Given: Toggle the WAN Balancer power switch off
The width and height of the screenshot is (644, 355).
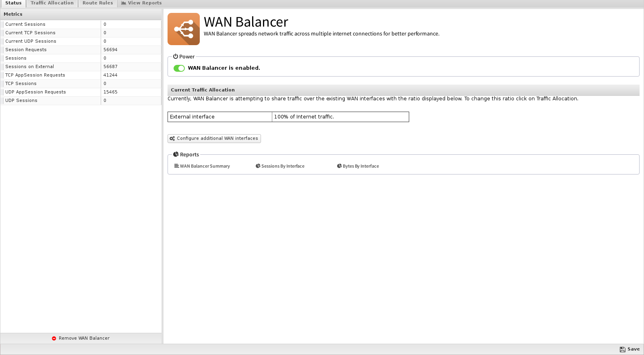Looking at the screenshot, I should (179, 68).
